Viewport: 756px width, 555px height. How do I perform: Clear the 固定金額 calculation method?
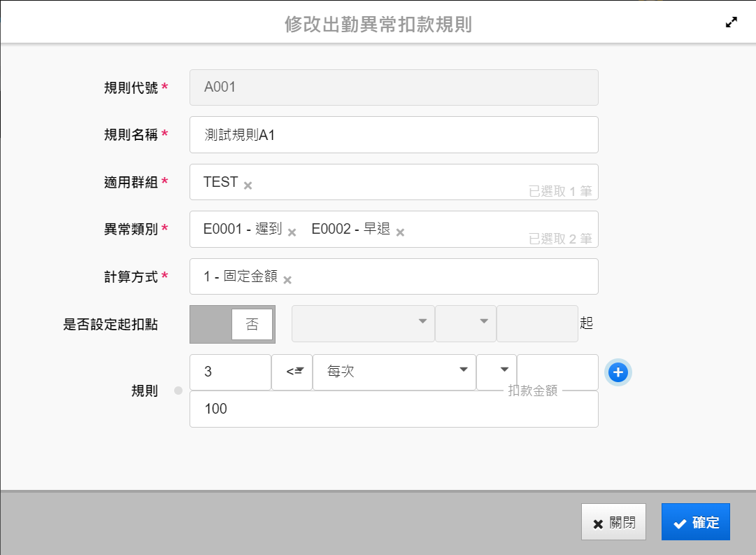(x=287, y=280)
